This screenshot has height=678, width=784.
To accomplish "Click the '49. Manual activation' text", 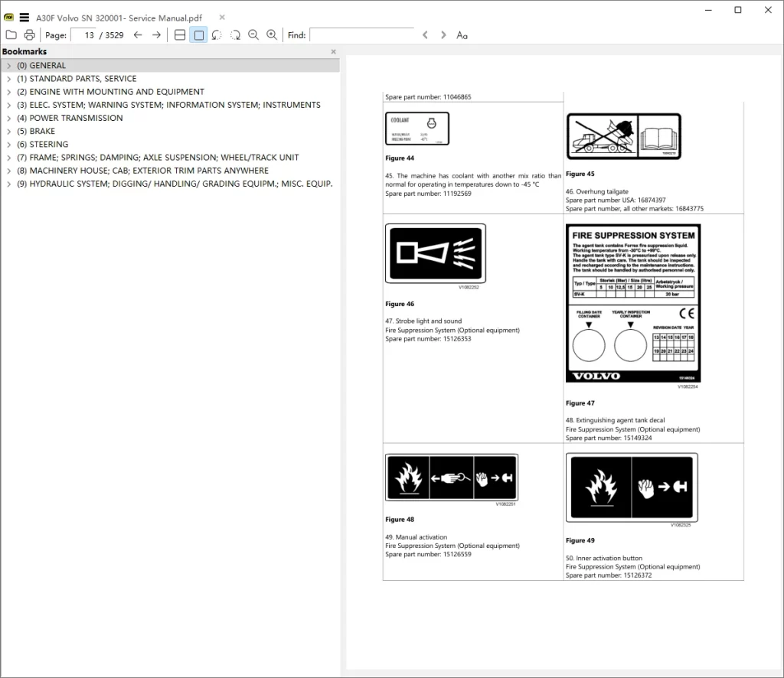I will [416, 537].
